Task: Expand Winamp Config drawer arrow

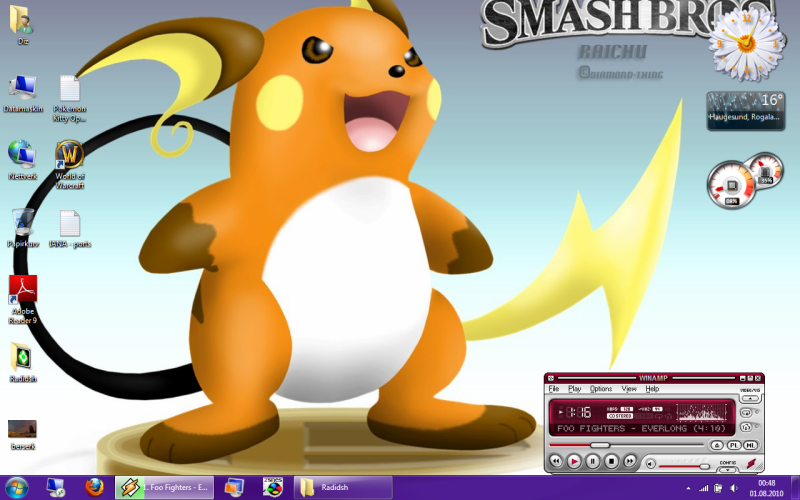Action: [x=728, y=469]
